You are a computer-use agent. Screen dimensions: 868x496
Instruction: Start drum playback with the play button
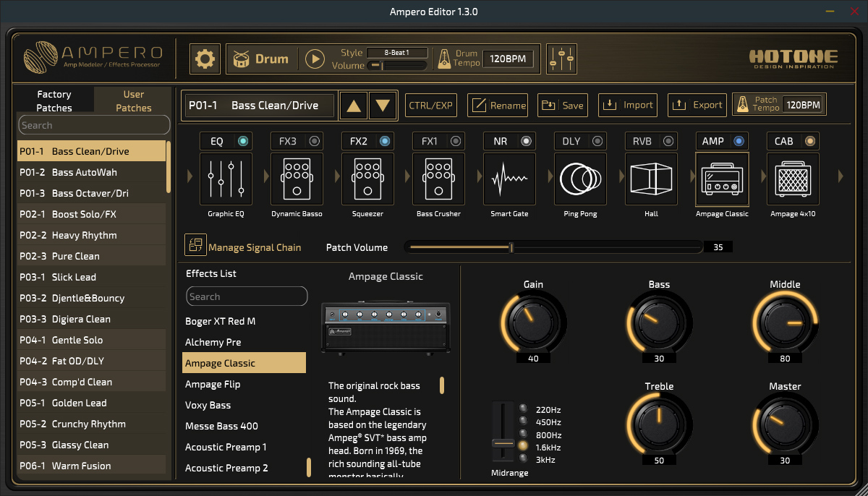[x=315, y=59]
